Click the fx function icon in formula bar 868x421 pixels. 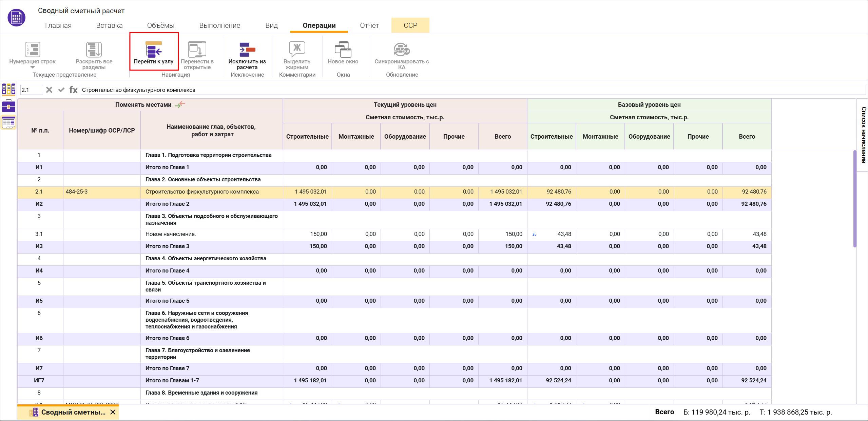tap(73, 90)
